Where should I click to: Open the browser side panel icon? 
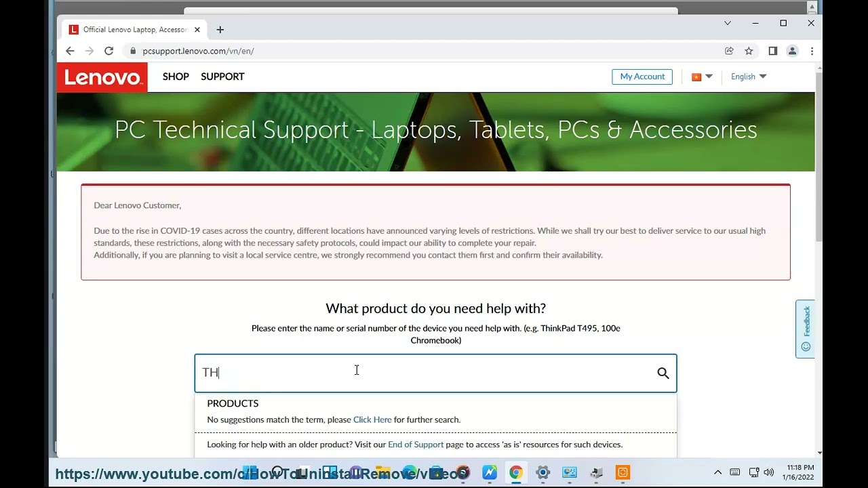[x=772, y=51]
